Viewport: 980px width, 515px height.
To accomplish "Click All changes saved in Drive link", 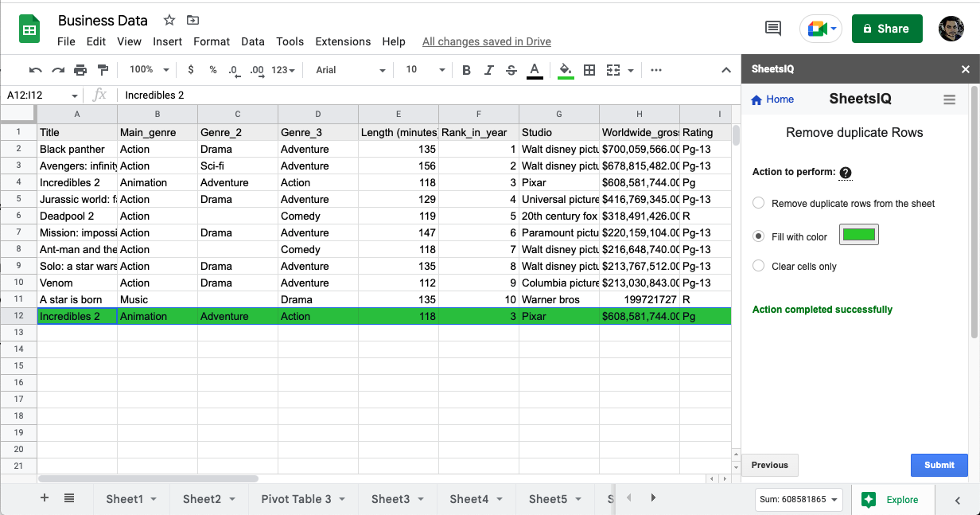I will tap(487, 41).
